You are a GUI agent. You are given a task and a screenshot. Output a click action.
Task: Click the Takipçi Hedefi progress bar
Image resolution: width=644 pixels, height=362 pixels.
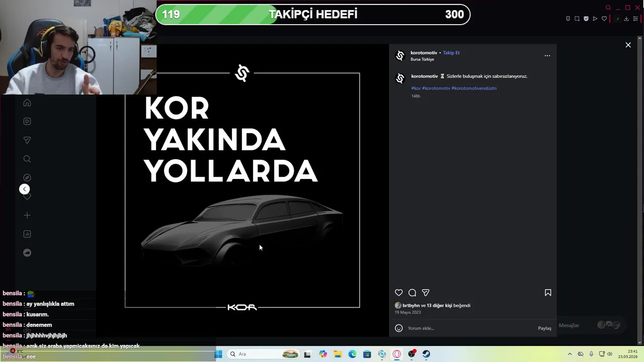[x=313, y=15]
